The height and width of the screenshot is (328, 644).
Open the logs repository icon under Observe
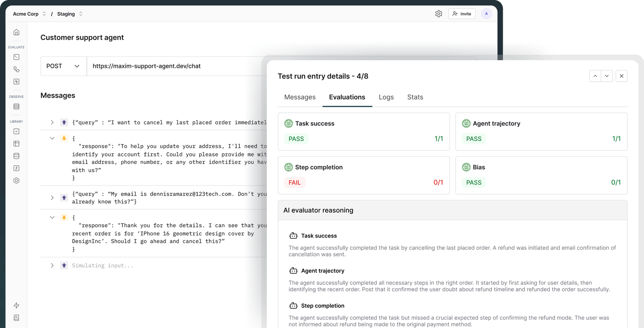17,107
